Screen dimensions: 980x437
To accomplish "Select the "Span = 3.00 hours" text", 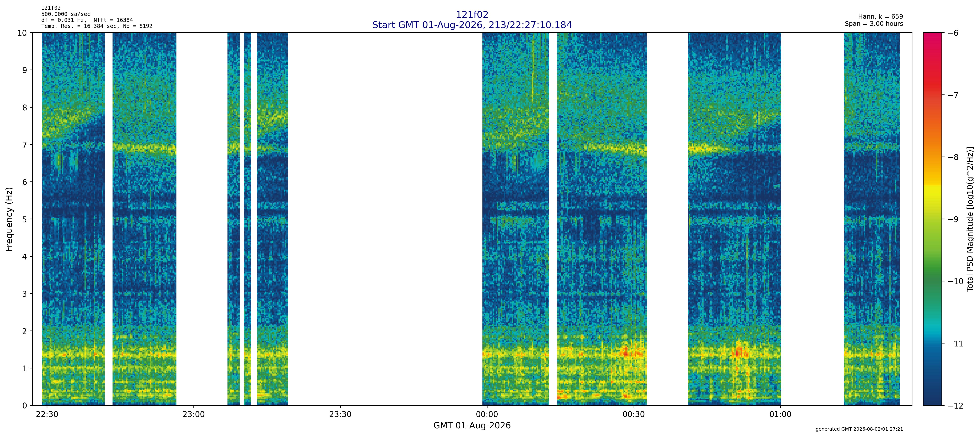I will click(x=874, y=24).
